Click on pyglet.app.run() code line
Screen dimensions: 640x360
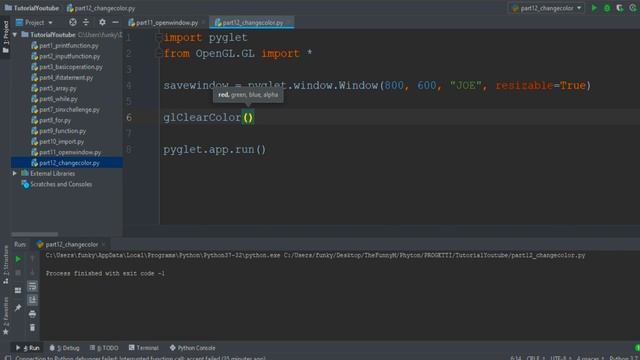(215, 149)
